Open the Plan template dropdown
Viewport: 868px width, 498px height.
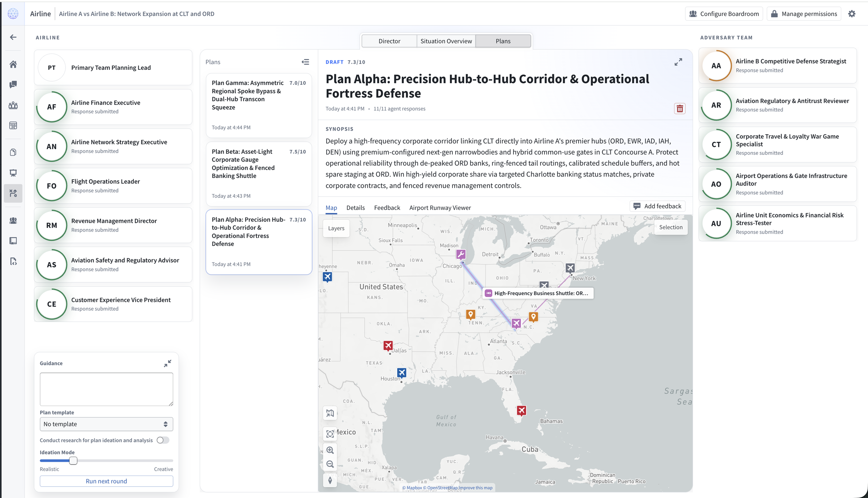click(x=106, y=424)
